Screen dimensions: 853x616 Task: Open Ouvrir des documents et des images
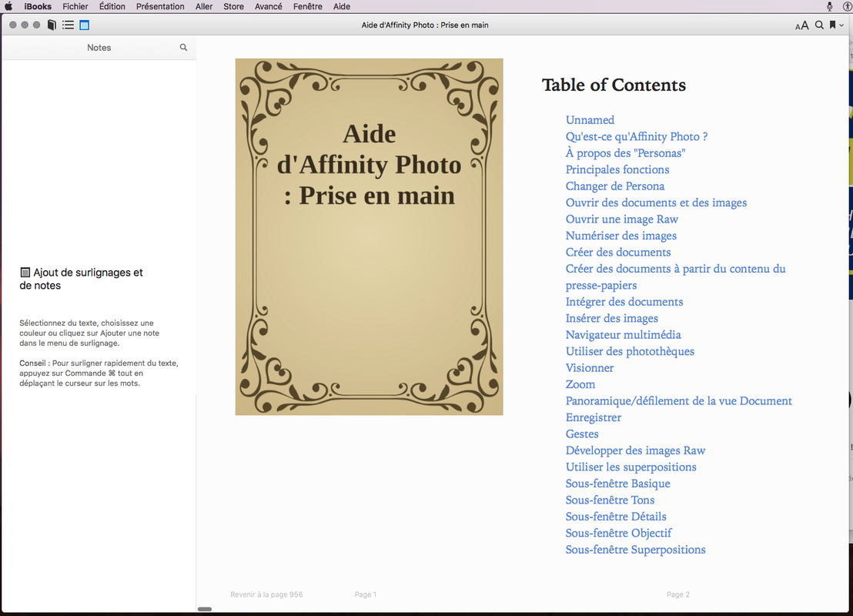(656, 203)
